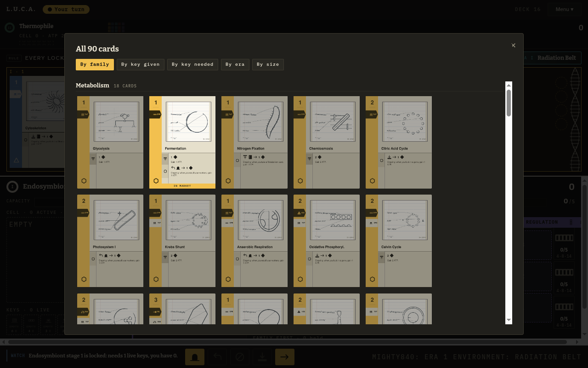Viewport: 588px width, 368px height.
Task: Click the horizontal scrollbar below the game board
Action: click(x=287, y=342)
